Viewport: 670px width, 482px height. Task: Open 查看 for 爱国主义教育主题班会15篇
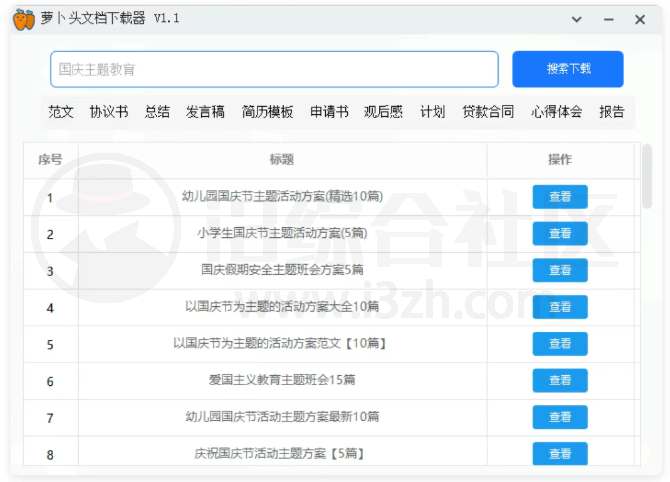click(x=560, y=381)
